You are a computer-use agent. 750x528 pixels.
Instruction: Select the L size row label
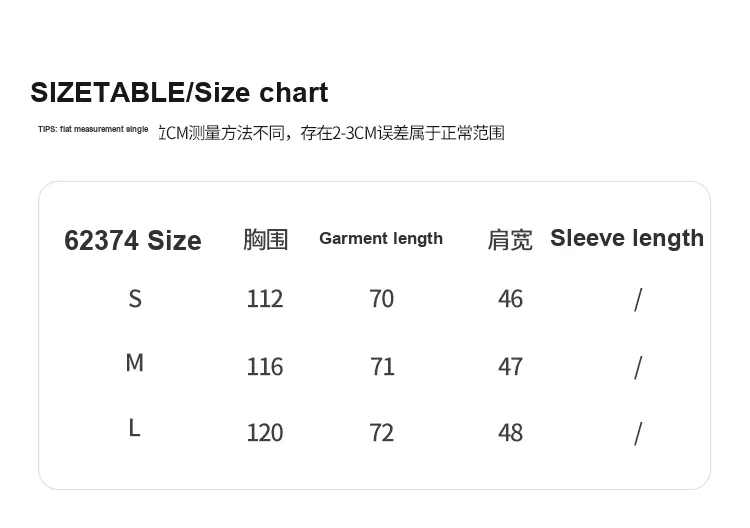(x=134, y=428)
